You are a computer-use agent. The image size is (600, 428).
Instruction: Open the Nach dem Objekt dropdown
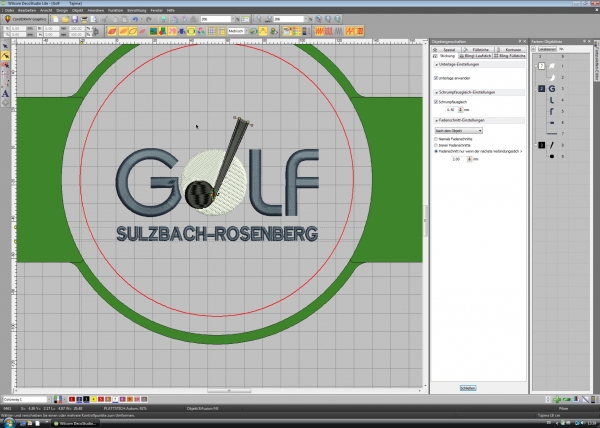[458, 131]
